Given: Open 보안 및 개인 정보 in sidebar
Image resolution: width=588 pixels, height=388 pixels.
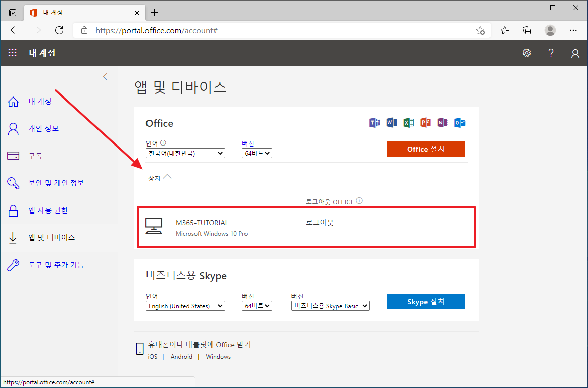Looking at the screenshot, I should [x=56, y=183].
